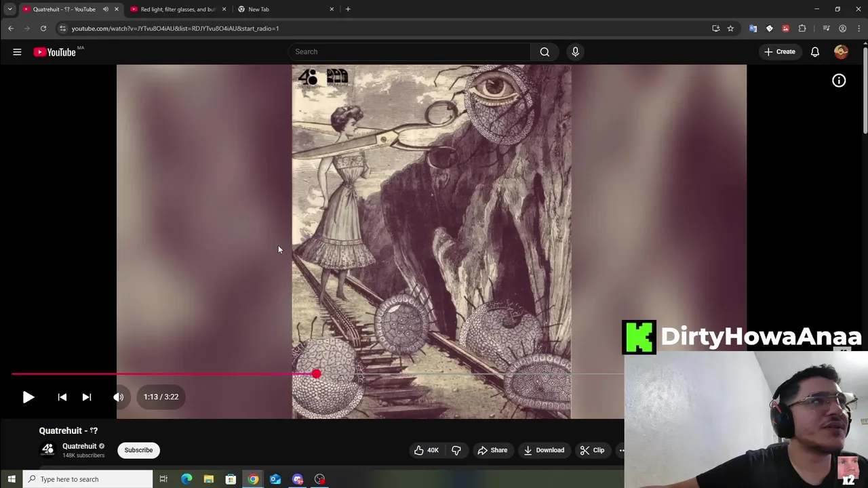Click the red playhead scrubber knob

(317, 373)
